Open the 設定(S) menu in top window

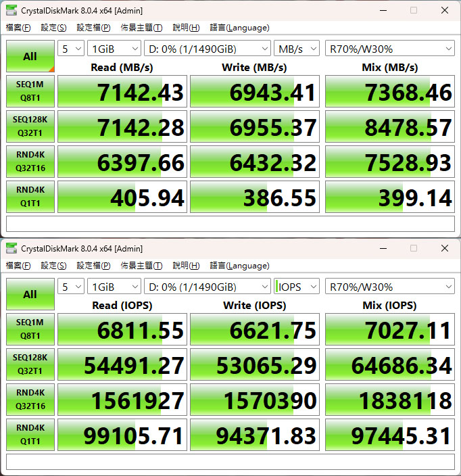coord(53,28)
